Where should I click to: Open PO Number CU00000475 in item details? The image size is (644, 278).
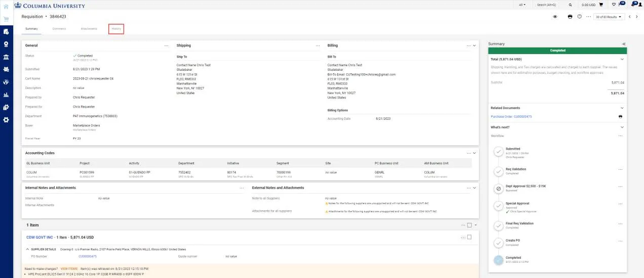click(x=87, y=256)
